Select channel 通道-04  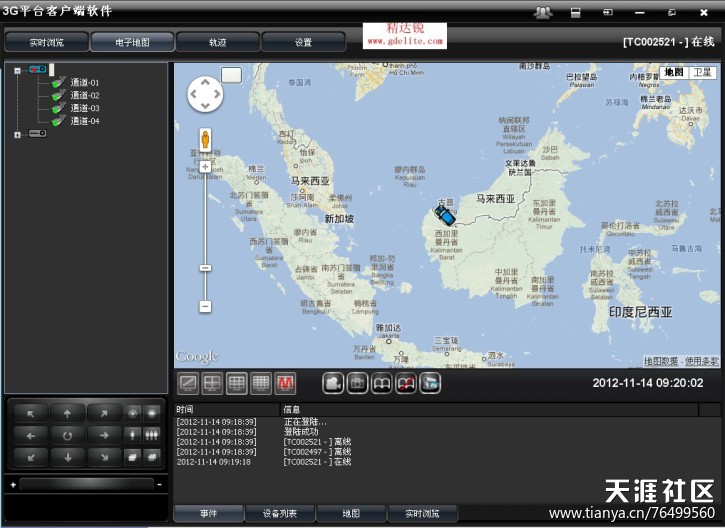click(x=85, y=121)
